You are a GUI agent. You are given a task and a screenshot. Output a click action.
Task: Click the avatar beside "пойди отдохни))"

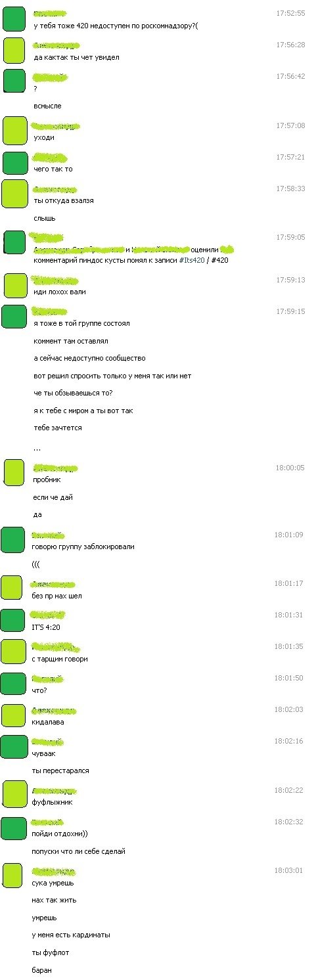click(13, 828)
